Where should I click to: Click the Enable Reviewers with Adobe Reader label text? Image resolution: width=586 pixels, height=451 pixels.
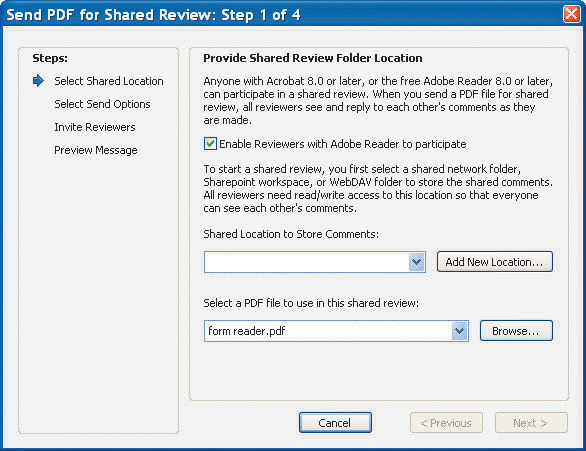click(342, 144)
